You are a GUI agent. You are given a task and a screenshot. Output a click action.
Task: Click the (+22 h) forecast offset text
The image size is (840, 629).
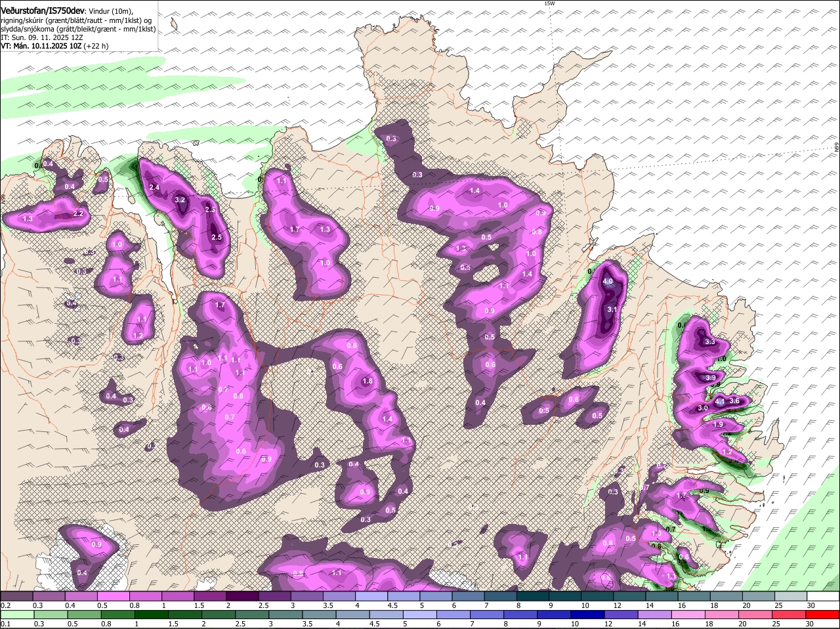96,46
